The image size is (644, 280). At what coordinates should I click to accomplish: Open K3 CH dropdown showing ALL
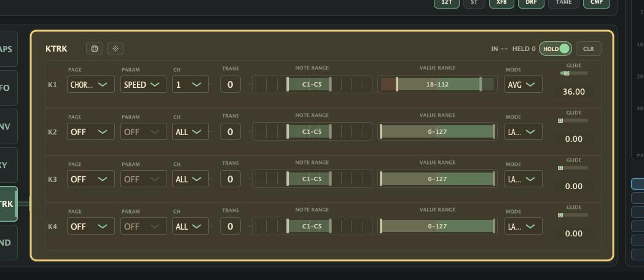190,179
